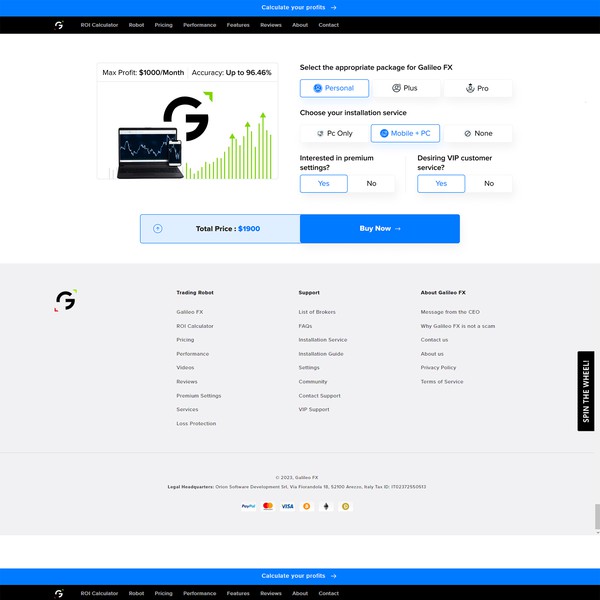The height and width of the screenshot is (600, 600).
Task: Open Performance in top navbar
Action: point(199,25)
